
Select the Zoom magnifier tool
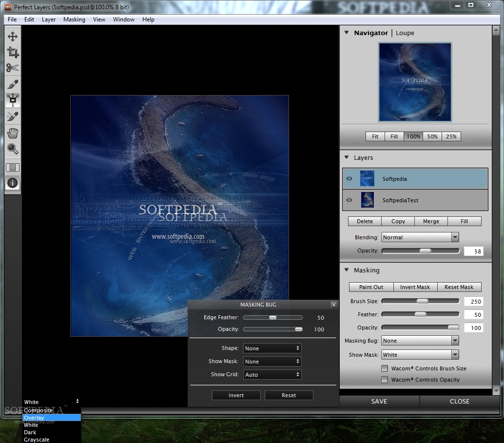(x=13, y=149)
